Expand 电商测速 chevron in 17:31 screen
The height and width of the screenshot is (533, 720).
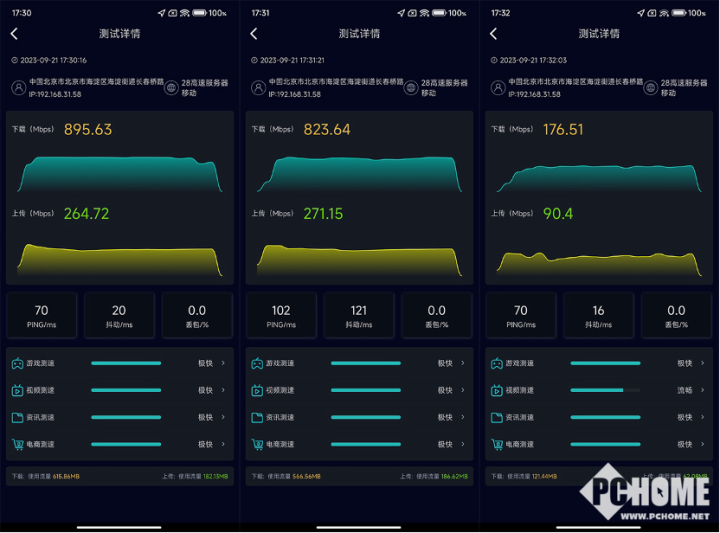[463, 444]
